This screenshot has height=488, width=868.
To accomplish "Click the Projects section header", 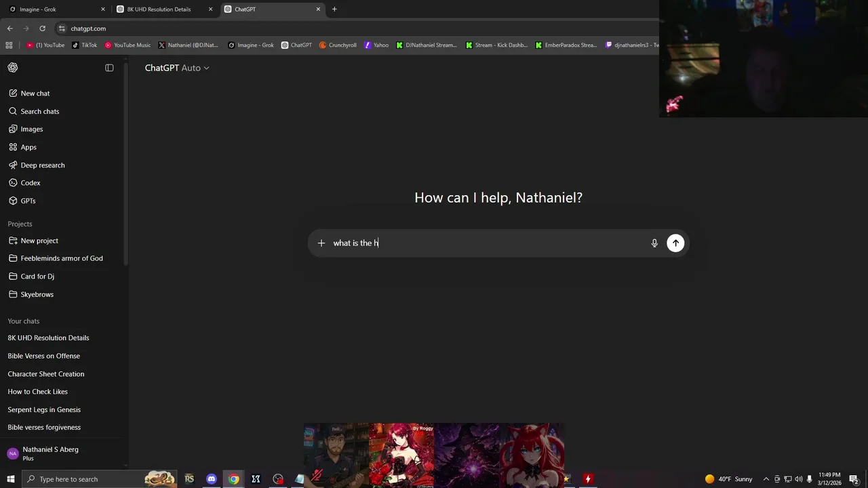I will 20,224.
